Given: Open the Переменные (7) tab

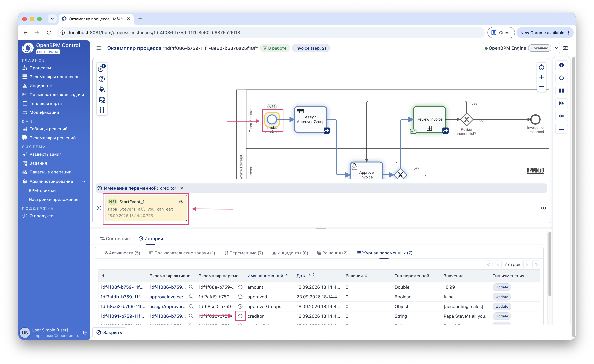Looking at the screenshot, I should (243, 253).
